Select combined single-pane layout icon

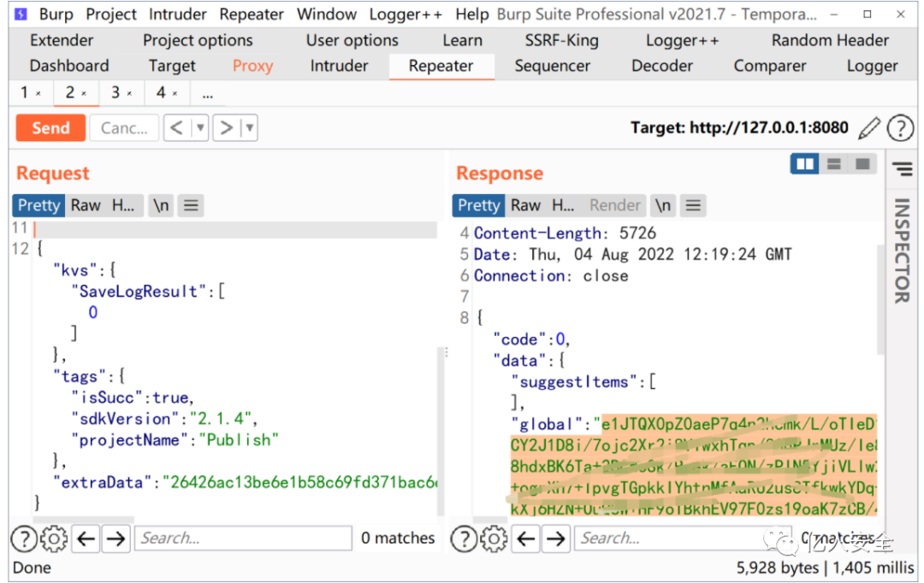click(862, 164)
